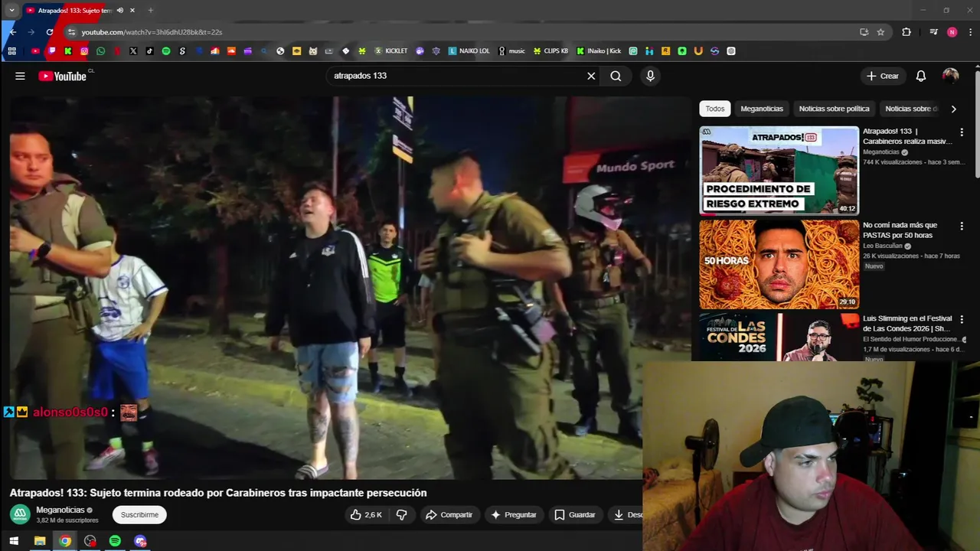
Task: Open the Spotify bookmark icon
Action: coord(166,51)
